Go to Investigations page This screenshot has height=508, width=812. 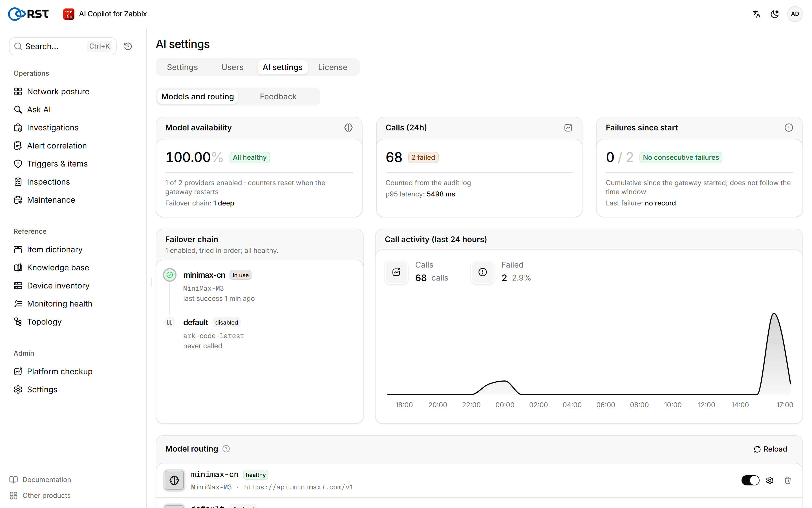[53, 128]
